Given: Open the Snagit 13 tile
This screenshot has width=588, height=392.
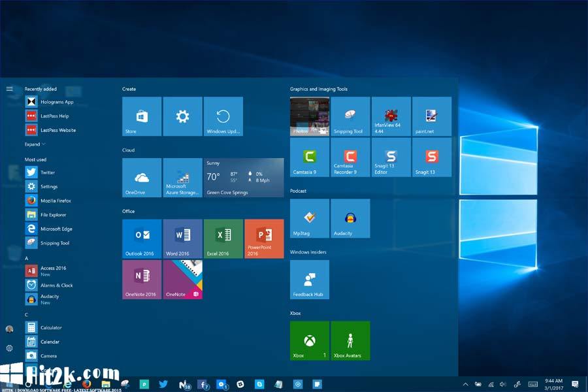Looking at the screenshot, I should tap(432, 157).
